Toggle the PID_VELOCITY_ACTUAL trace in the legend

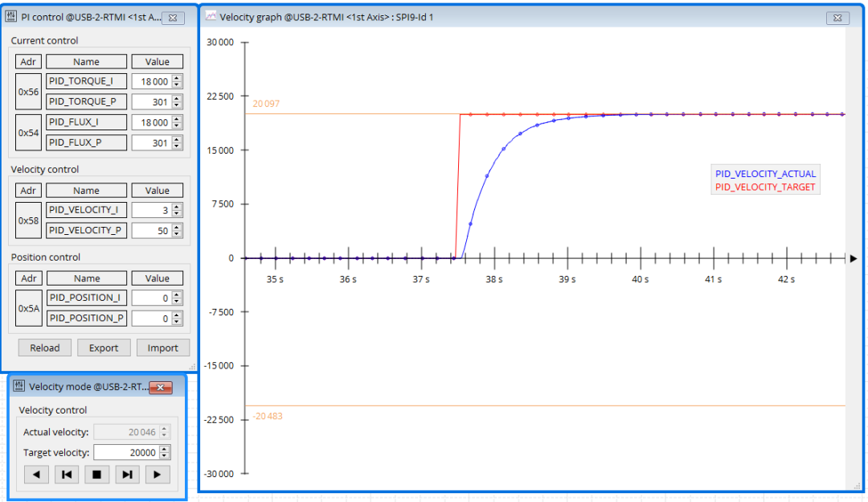pyautogui.click(x=765, y=173)
